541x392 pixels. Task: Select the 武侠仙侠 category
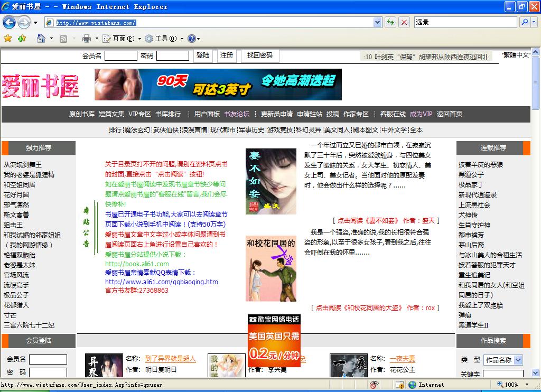pos(166,130)
